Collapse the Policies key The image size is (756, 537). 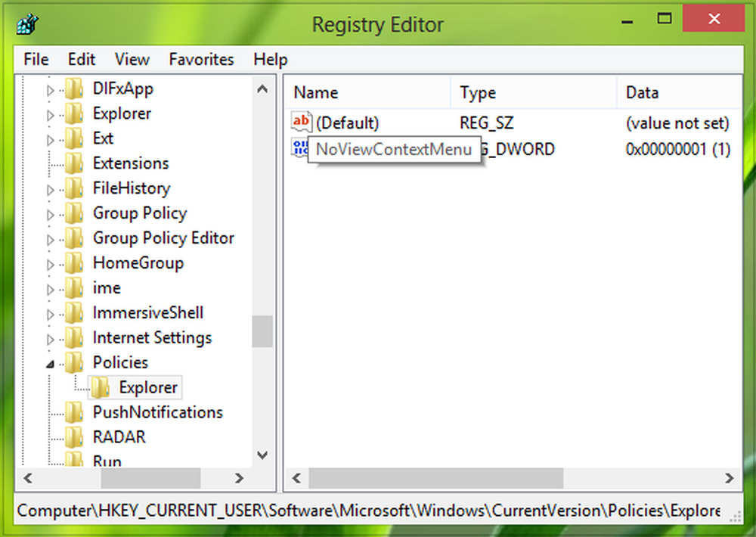(x=50, y=365)
